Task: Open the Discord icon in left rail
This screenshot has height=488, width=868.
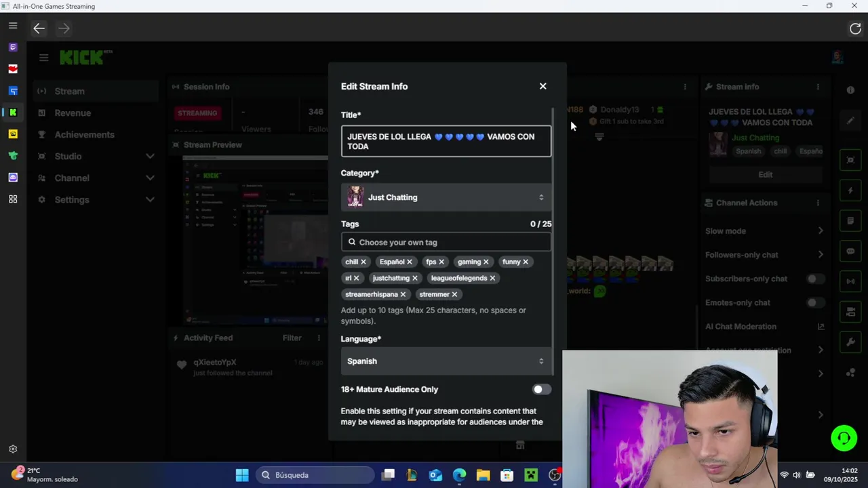Action: click(x=13, y=178)
